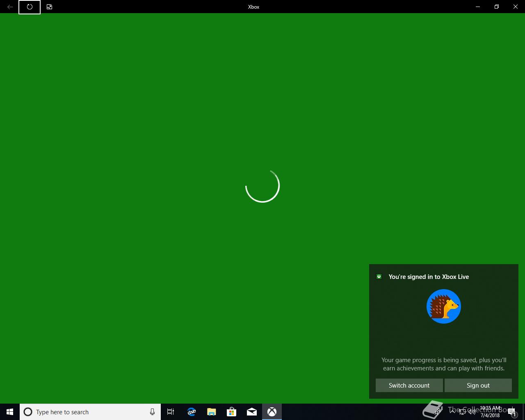Open File Explorer from the taskbar
The image size is (525, 420).
[x=211, y=412]
